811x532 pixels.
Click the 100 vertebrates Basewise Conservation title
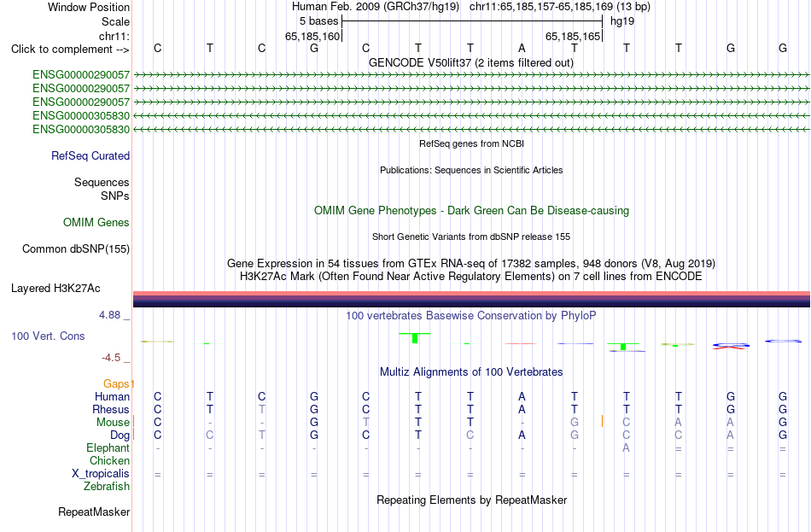(x=471, y=316)
